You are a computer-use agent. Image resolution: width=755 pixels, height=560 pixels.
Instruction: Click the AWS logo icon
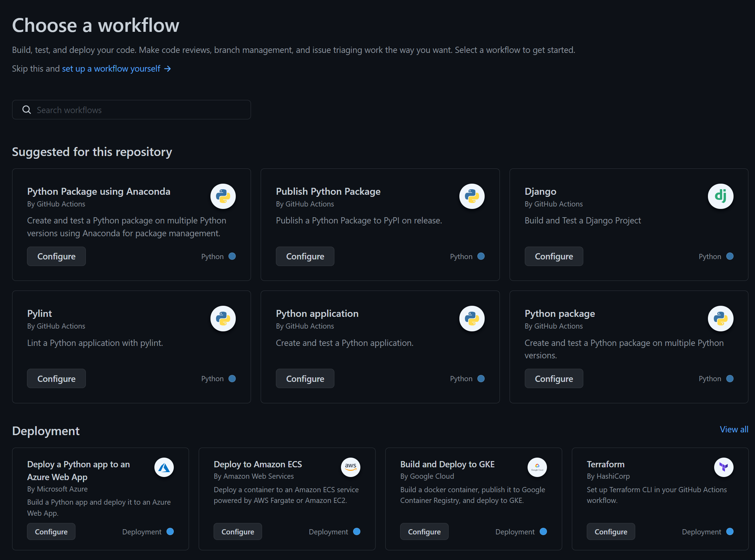point(350,467)
